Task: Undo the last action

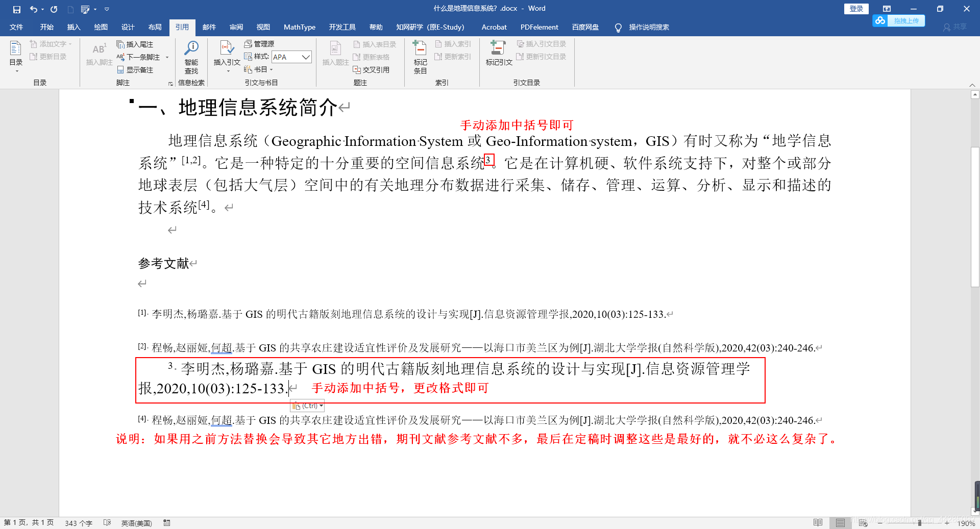Action: [33, 9]
